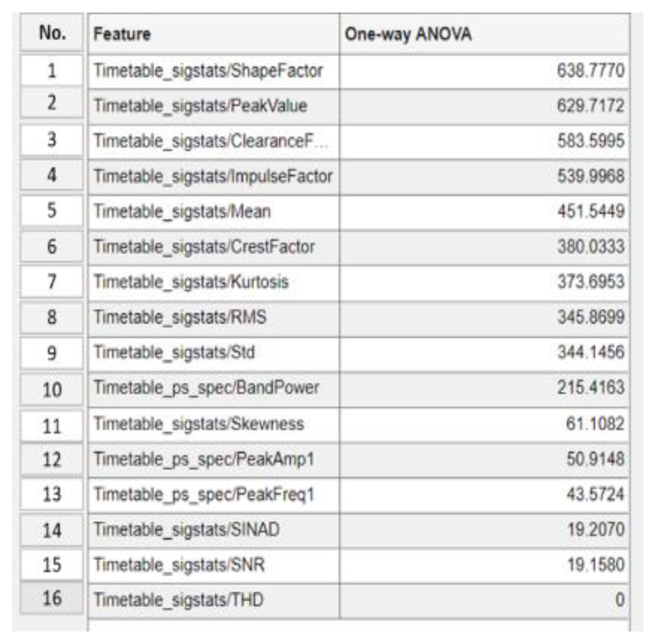
Task: Click the No. column header
Action: [52, 33]
